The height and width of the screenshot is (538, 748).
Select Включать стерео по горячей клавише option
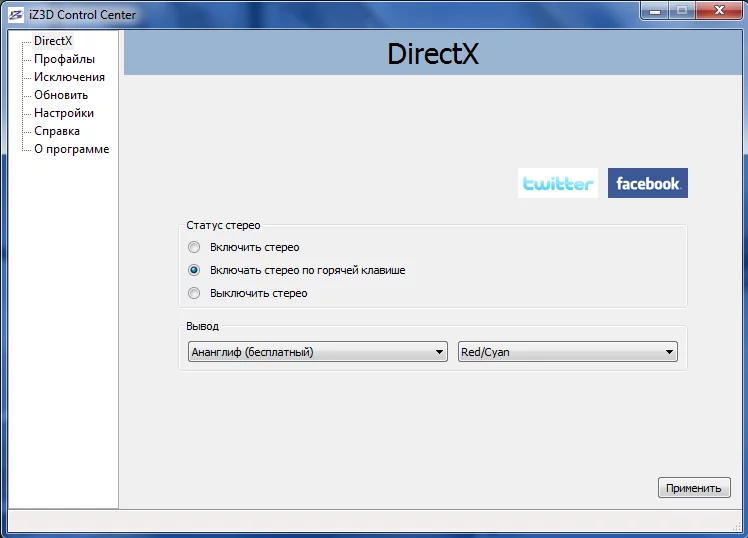pyautogui.click(x=194, y=270)
